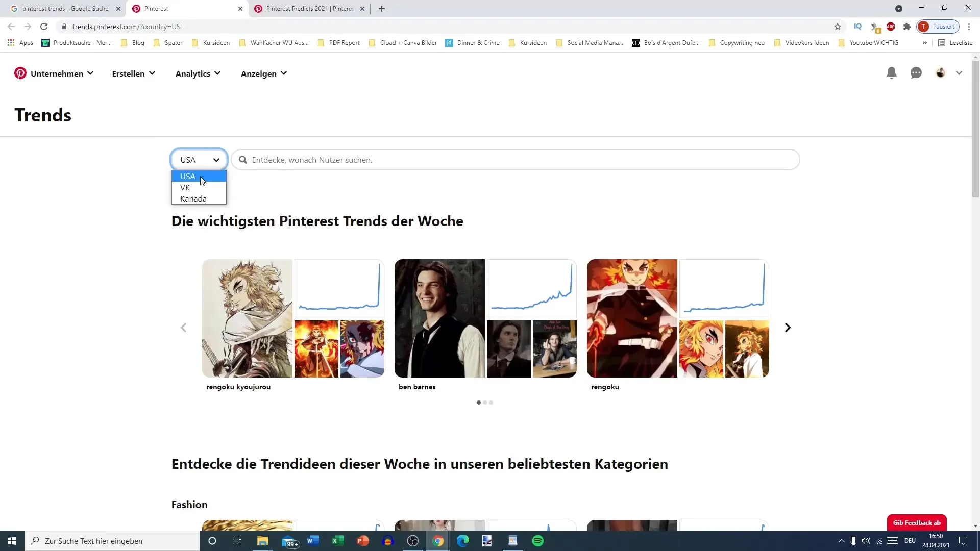
Task: Open the ben barnes portrait image
Action: (439, 318)
